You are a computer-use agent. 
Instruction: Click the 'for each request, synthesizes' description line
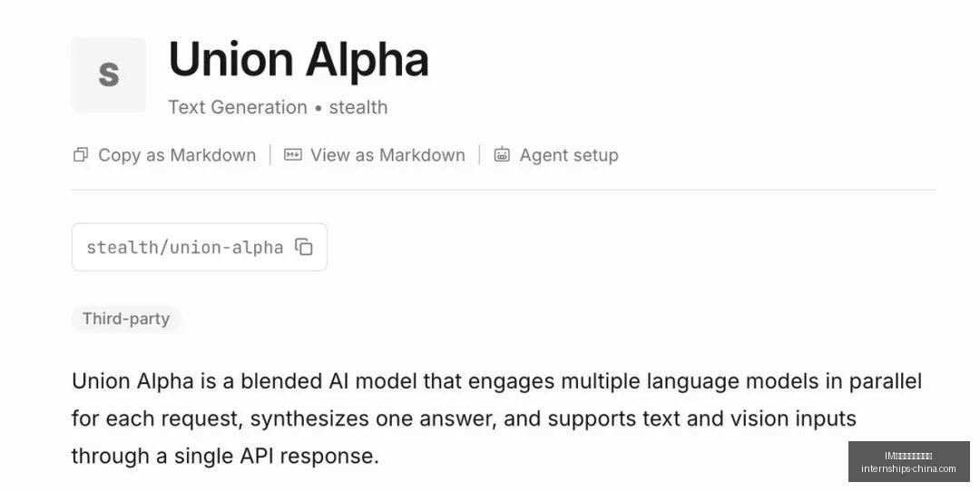pos(464,418)
